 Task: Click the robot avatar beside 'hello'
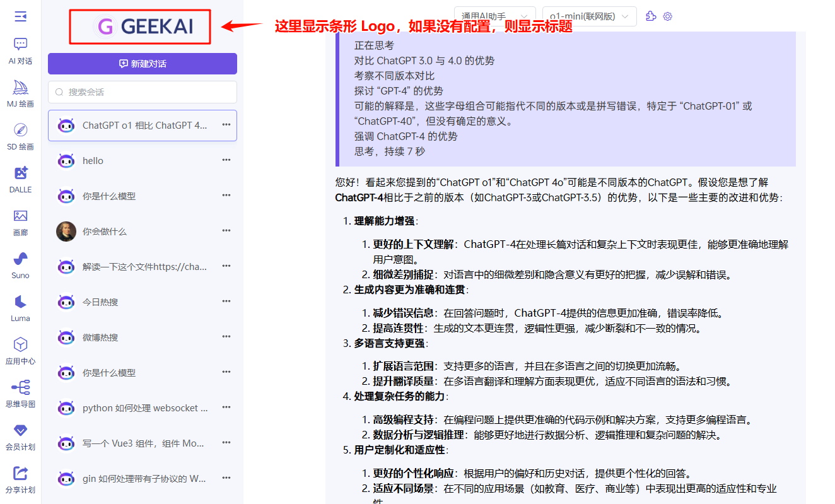pos(66,161)
